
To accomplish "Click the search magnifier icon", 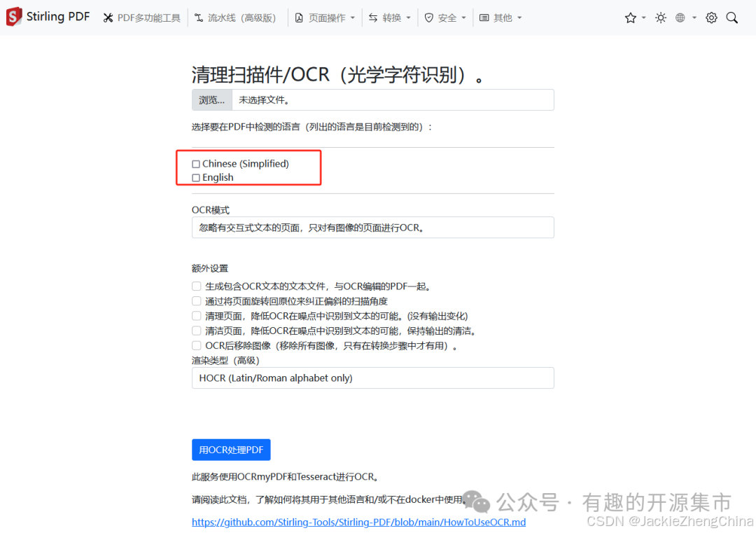I will 732,18.
